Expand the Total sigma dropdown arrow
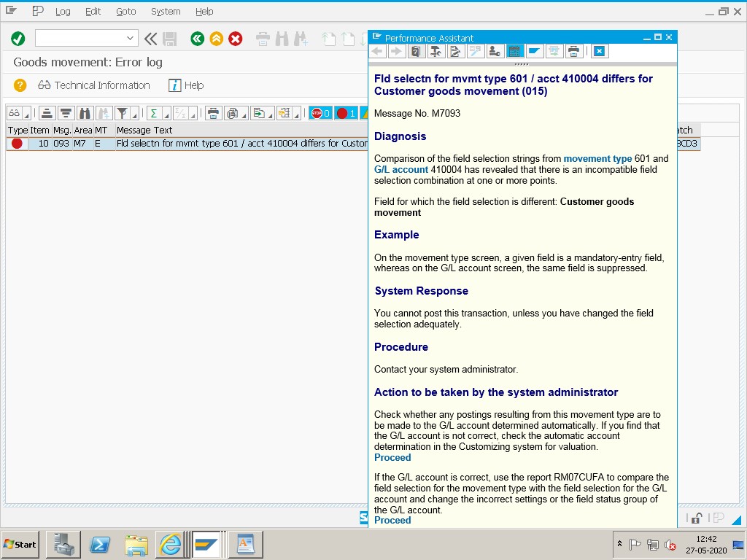 166,114
